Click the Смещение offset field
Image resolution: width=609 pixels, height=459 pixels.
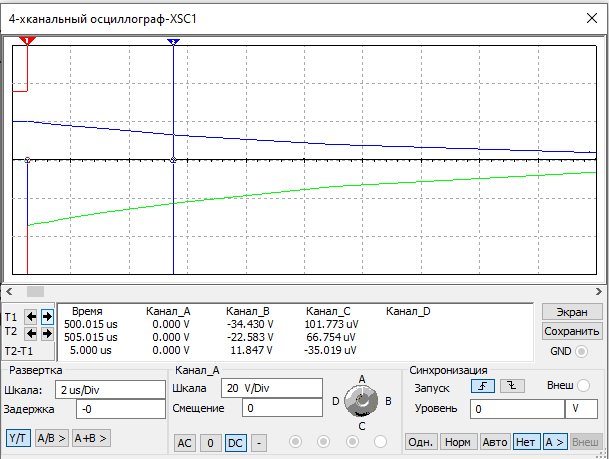tap(282, 408)
